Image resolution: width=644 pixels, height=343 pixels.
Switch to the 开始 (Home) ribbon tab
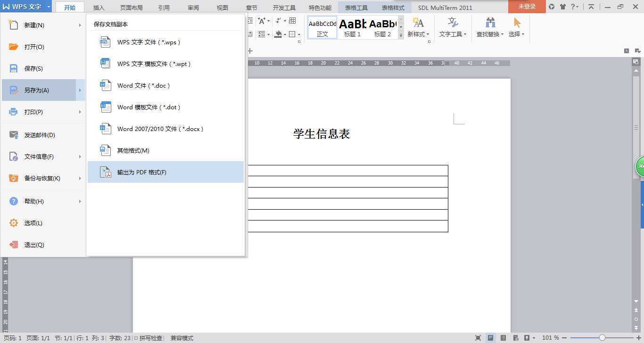(70, 8)
